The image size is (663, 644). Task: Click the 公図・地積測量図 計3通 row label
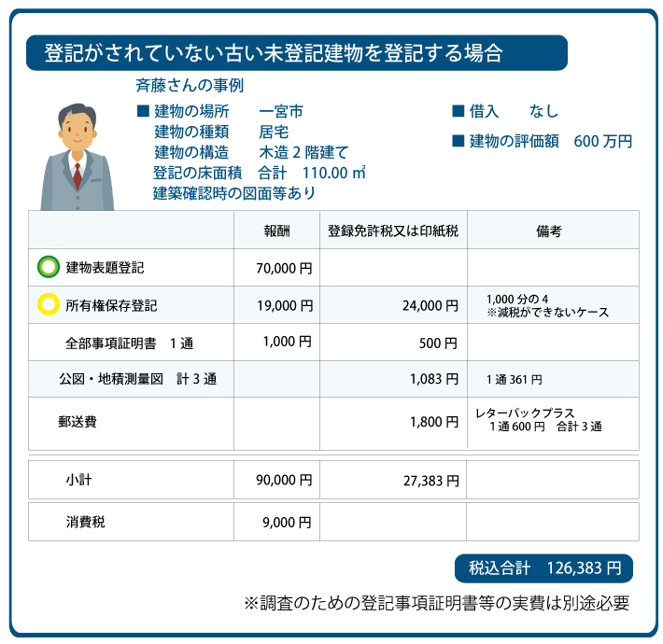coord(137,380)
